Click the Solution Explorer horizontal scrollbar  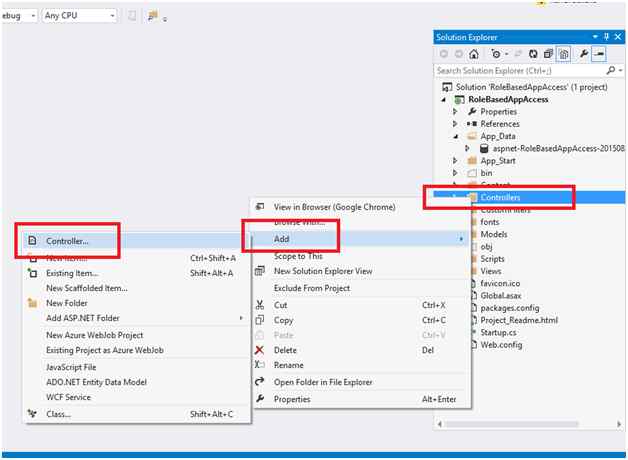click(512, 424)
